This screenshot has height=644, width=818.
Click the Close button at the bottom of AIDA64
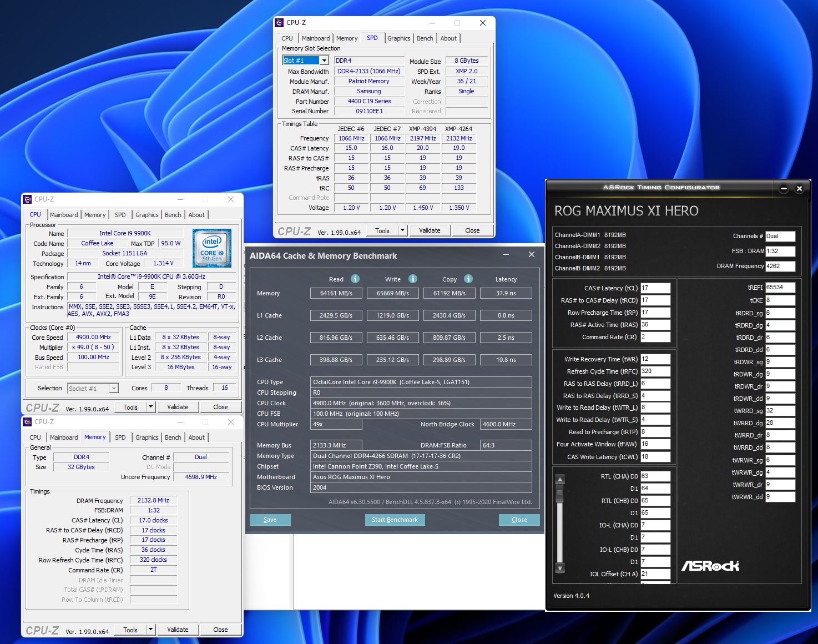pyautogui.click(x=519, y=520)
